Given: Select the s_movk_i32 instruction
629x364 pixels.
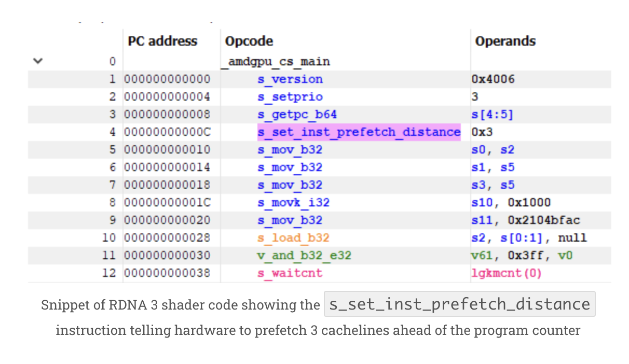Looking at the screenshot, I should click(293, 203).
